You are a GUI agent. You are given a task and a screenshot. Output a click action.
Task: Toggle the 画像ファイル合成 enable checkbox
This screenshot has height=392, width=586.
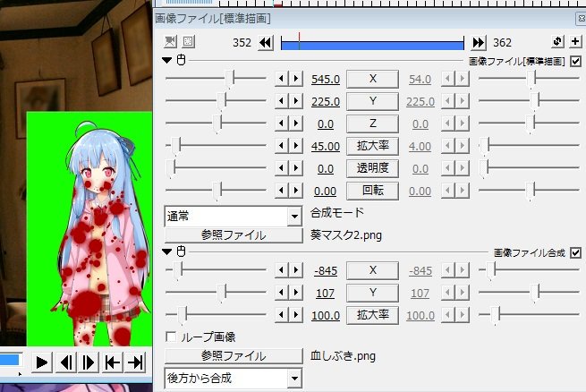click(575, 253)
